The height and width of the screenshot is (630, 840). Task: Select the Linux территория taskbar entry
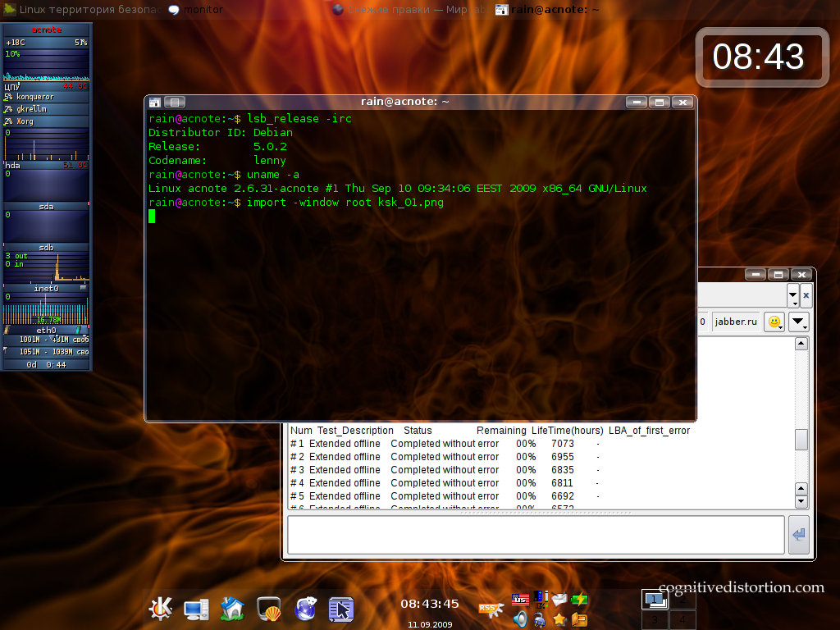[x=82, y=9]
